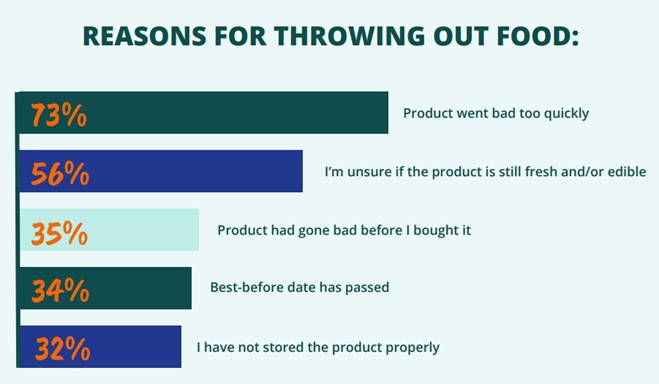Select the orange 56% percentage label
The height and width of the screenshot is (384, 659).
60,173
